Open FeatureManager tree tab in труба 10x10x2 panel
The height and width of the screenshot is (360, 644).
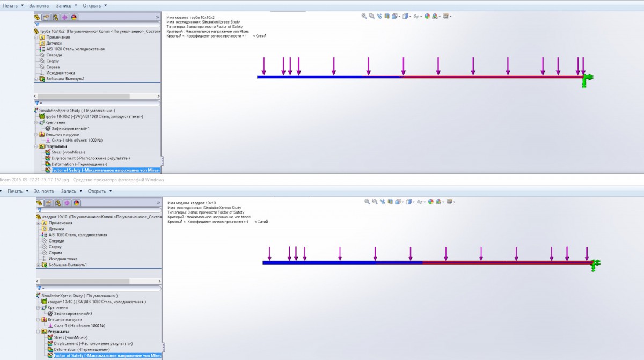pos(38,17)
